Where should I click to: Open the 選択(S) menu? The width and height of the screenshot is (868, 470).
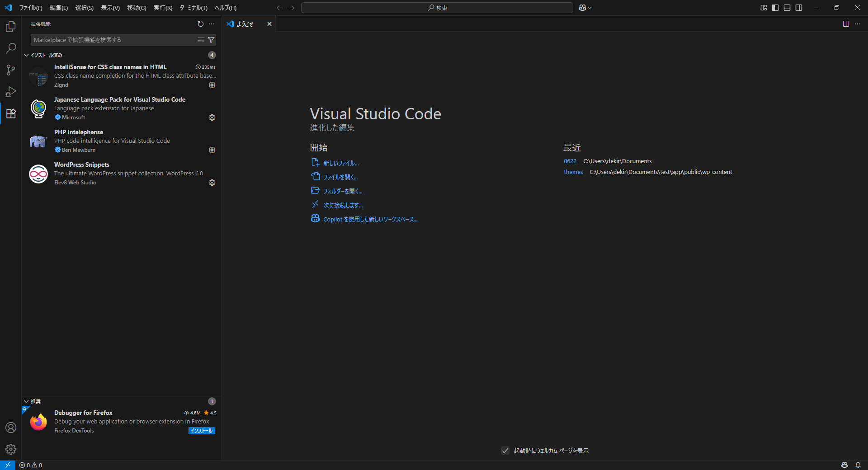click(85, 8)
